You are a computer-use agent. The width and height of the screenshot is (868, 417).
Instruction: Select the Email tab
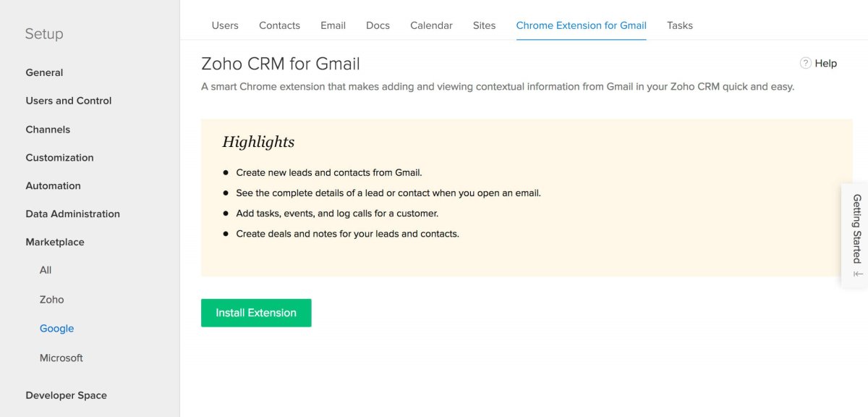(333, 25)
